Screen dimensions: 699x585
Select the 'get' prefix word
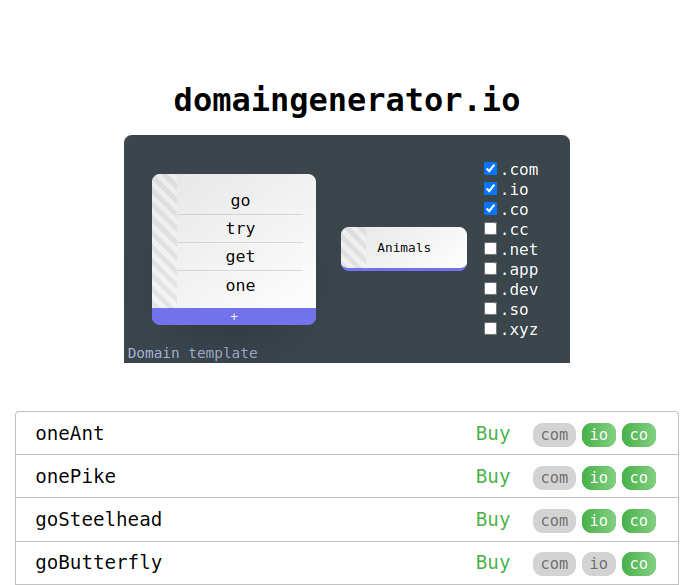coord(240,257)
